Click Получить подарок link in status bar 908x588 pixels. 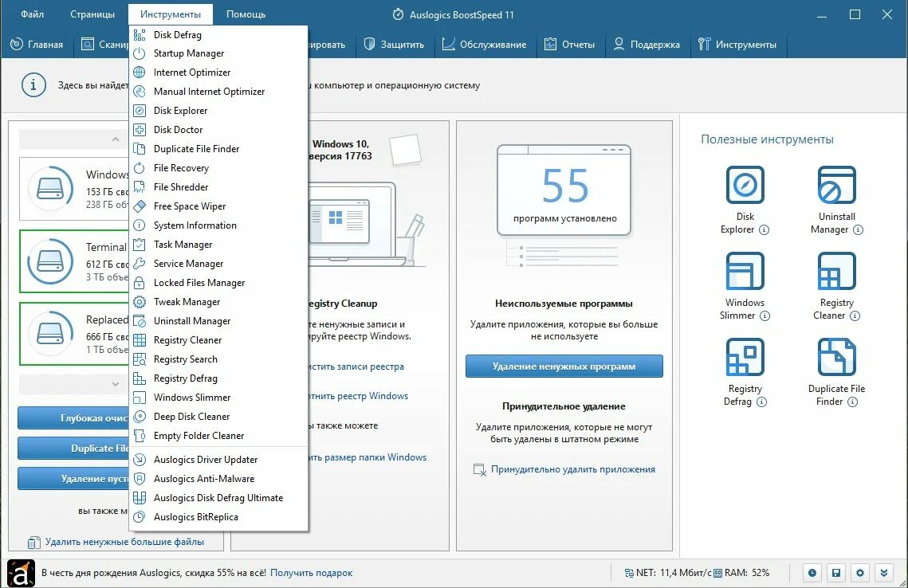click(311, 573)
